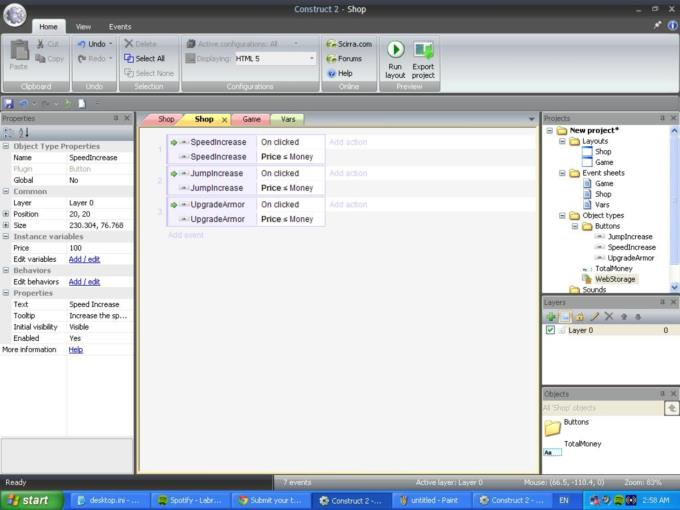Click the Construct 2 application orb button
680x510 pixels.
[15, 15]
